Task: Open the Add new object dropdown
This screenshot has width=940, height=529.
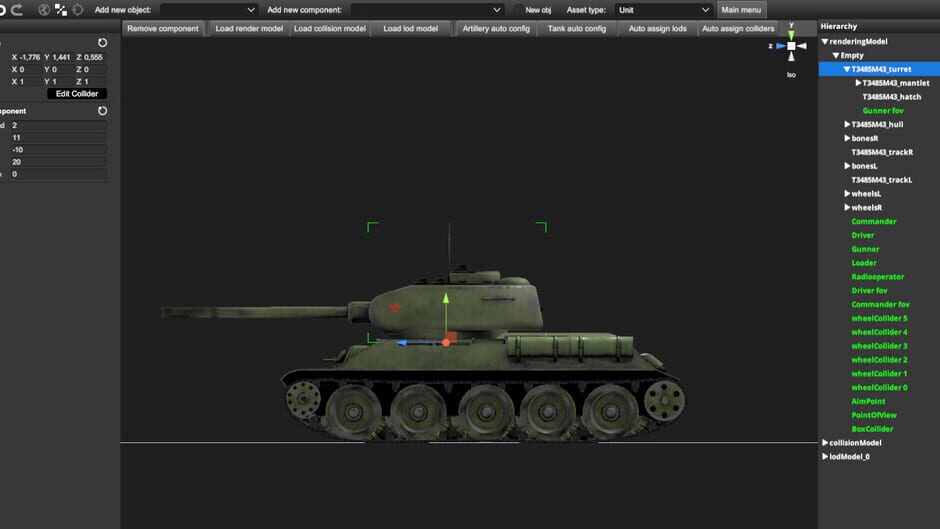Action: [208, 10]
